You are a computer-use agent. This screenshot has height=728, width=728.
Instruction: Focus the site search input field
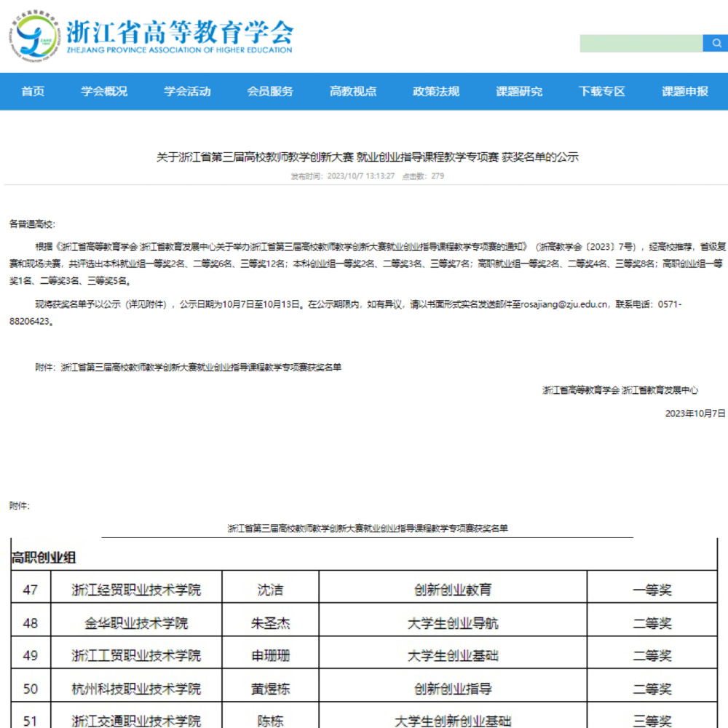tap(641, 43)
